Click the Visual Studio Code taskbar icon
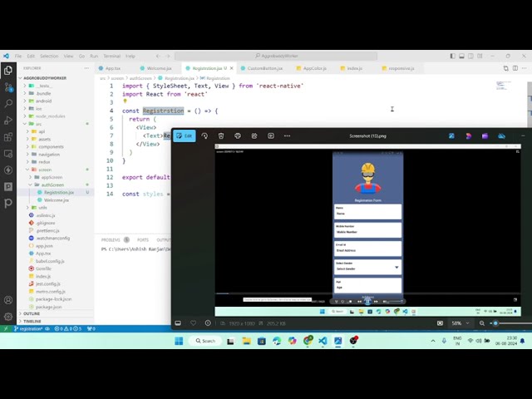532x399 pixels. click(x=323, y=341)
